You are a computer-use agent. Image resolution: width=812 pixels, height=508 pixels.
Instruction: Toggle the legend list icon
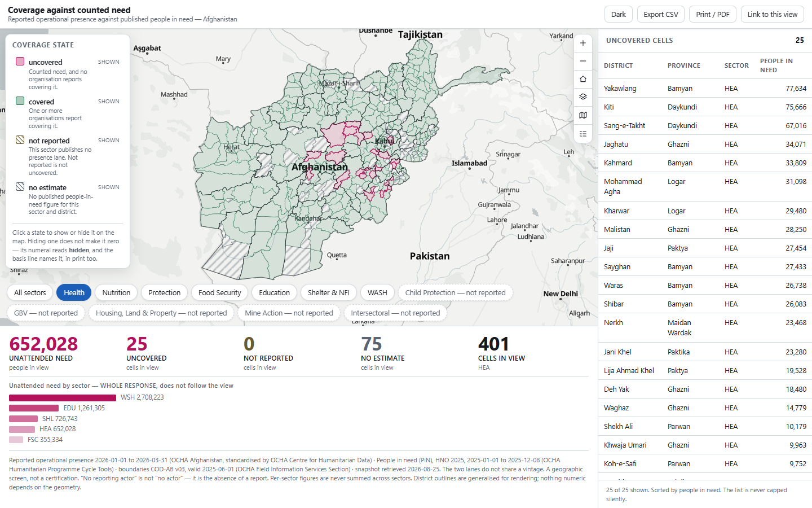click(x=583, y=134)
